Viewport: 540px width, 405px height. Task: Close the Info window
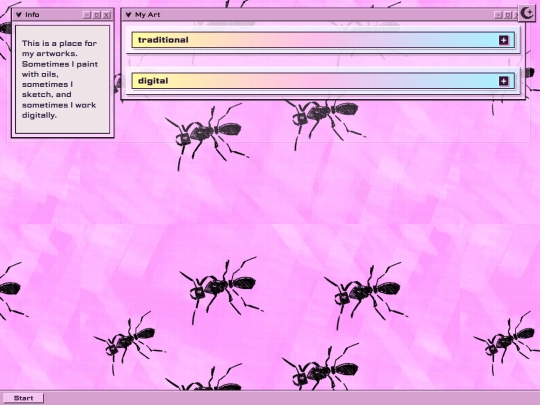[x=106, y=15]
